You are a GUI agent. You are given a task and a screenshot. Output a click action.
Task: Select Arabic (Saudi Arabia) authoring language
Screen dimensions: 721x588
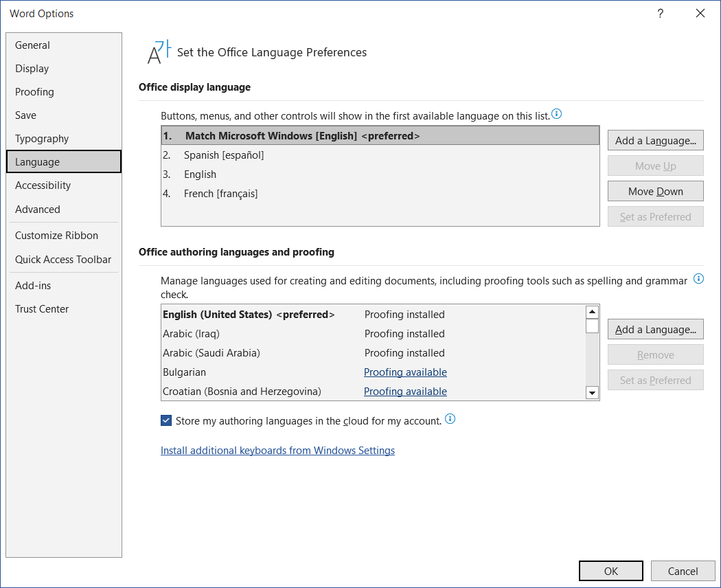[374, 353]
